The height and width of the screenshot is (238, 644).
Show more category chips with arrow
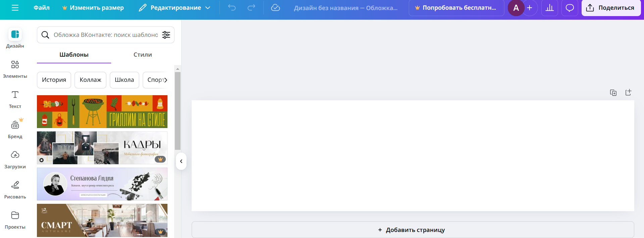click(165, 80)
